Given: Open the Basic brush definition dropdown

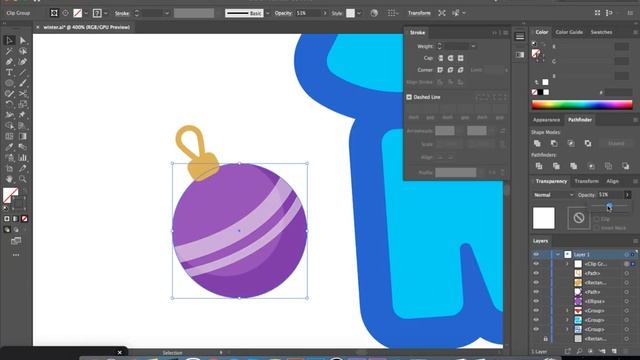Looking at the screenshot, I should (268, 13).
